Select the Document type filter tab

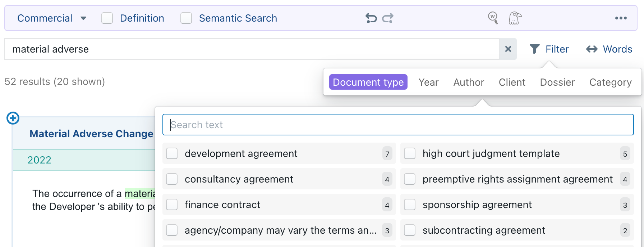[368, 82]
